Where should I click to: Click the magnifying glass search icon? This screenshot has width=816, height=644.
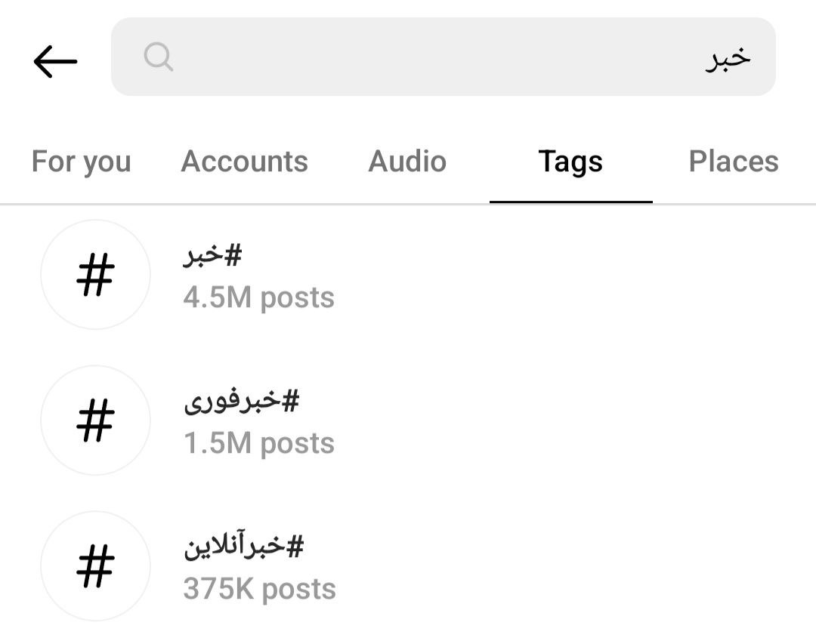click(158, 56)
